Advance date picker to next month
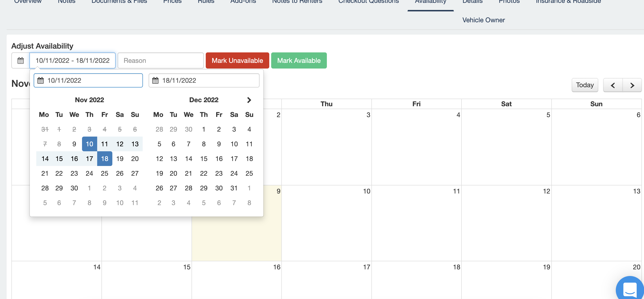 (249, 100)
